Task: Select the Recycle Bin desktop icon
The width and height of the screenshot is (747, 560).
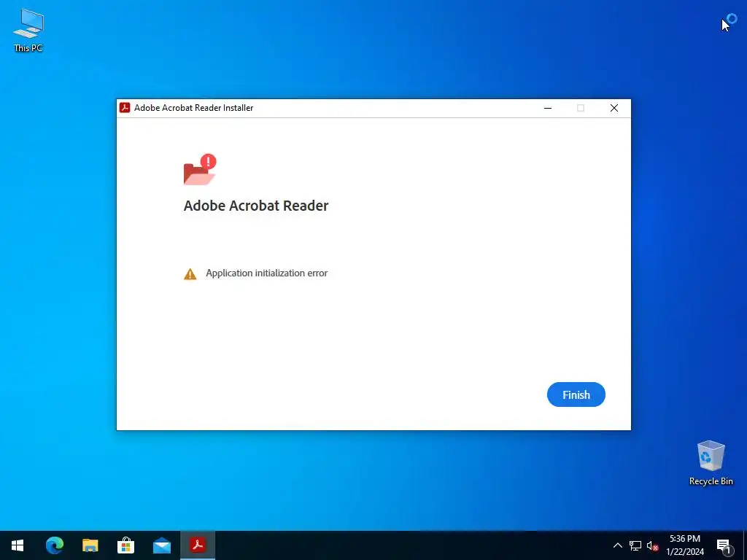Action: (711, 463)
